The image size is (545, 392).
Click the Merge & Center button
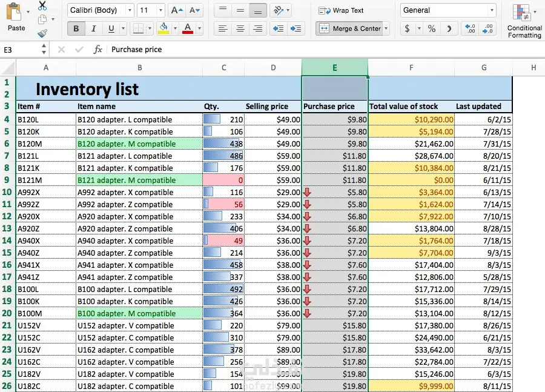(x=349, y=28)
